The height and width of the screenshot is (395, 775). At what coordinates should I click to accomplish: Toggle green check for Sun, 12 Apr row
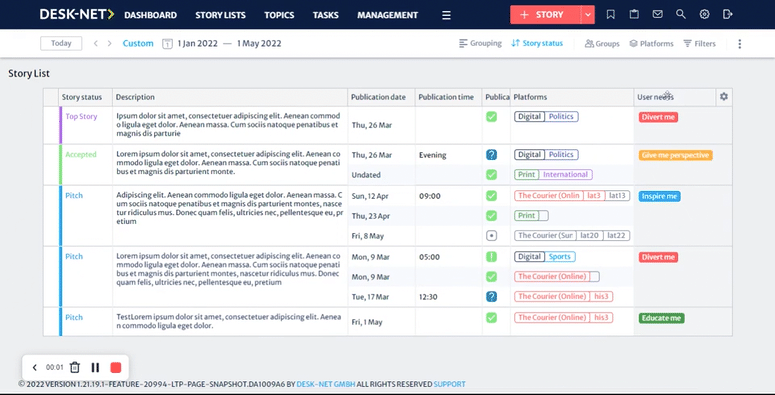(491, 196)
